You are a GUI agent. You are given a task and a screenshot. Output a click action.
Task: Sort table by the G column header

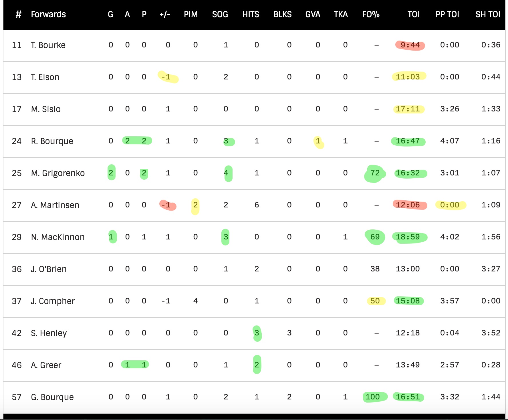click(x=110, y=14)
